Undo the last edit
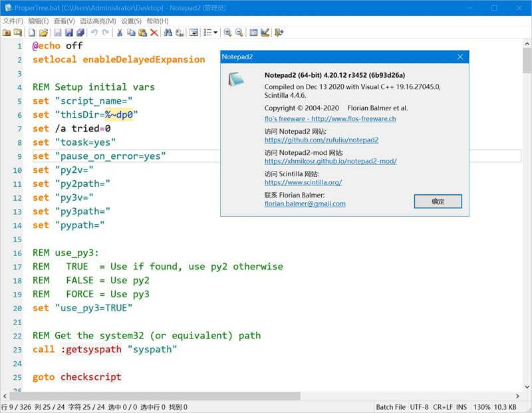This screenshot has height=413, width=532. [x=94, y=33]
